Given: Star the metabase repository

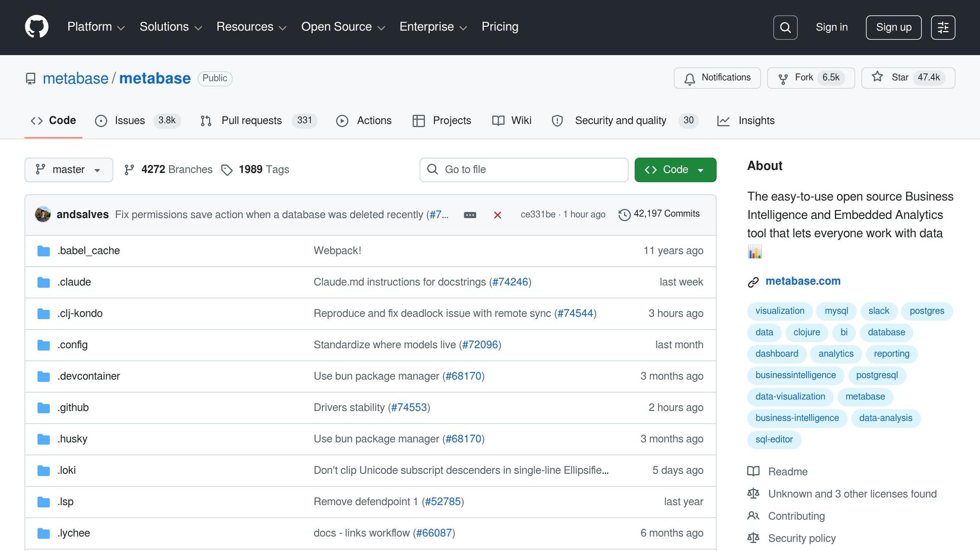Looking at the screenshot, I should pos(908,78).
